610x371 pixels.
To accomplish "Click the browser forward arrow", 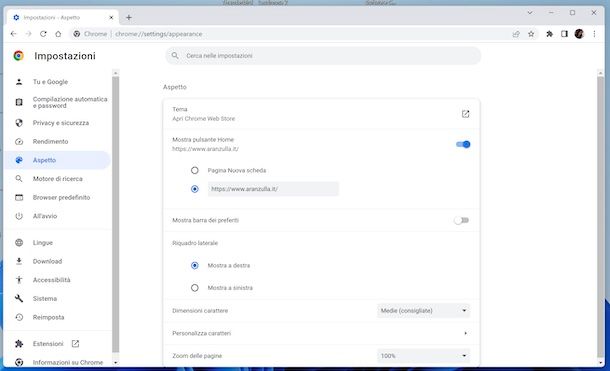I will click(28, 34).
